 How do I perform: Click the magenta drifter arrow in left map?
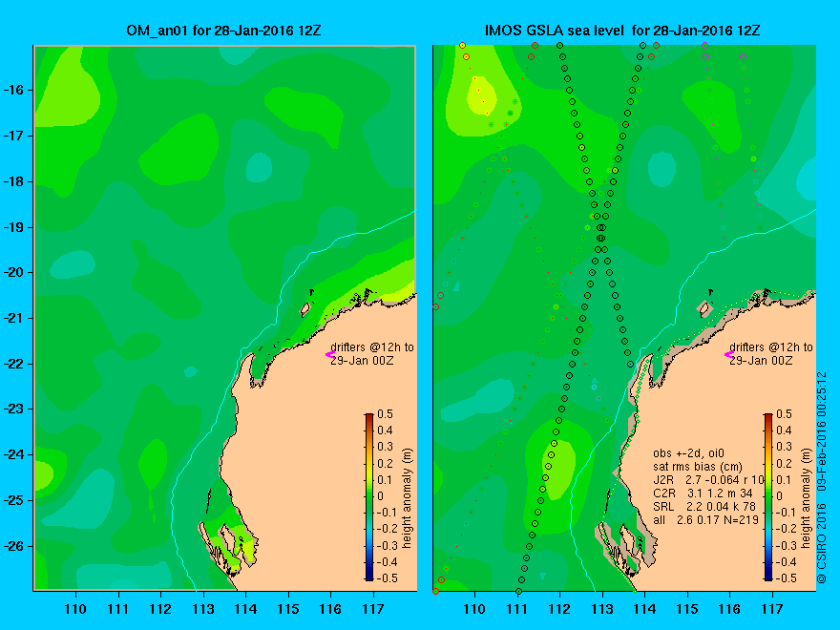click(329, 354)
